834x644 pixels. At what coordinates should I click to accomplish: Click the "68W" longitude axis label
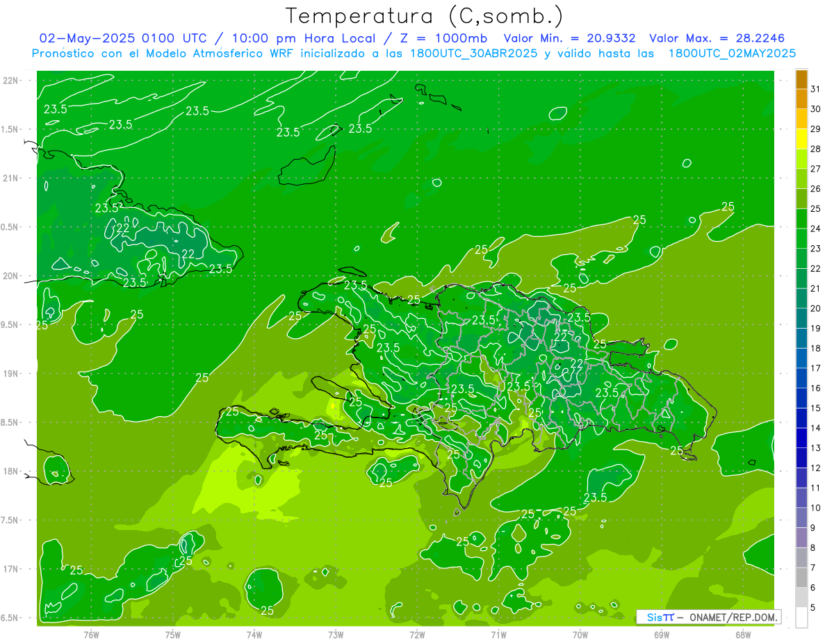pos(743,634)
